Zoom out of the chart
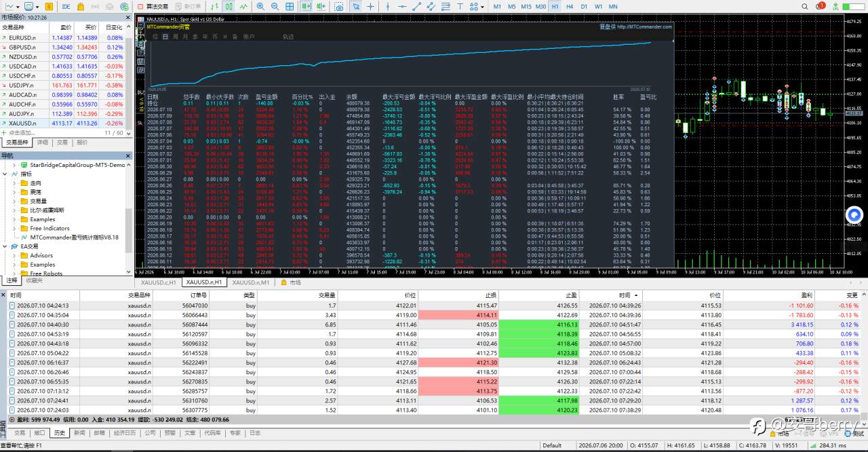This screenshot has width=868, height=452. click(x=275, y=6)
